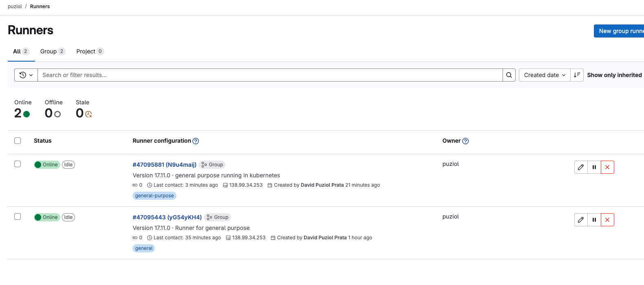The height and width of the screenshot is (285, 644).
Task: Click the New group runner button
Action: 619,31
